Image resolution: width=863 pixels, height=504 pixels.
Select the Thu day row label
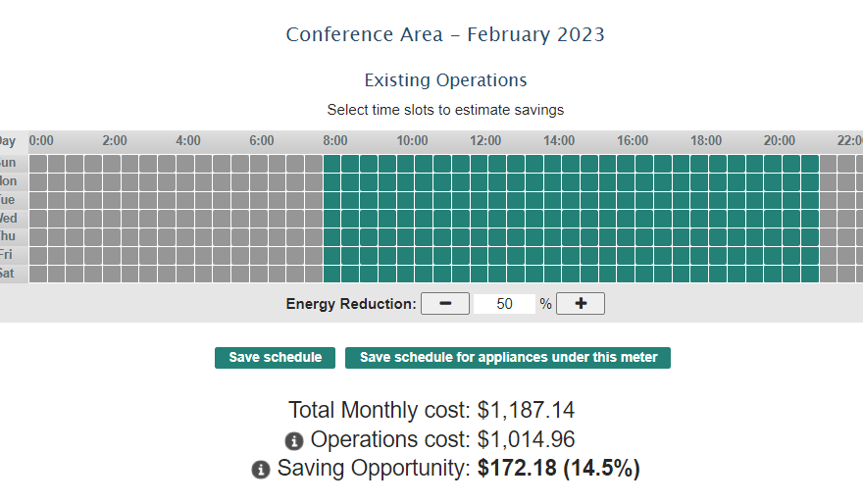click(8, 236)
